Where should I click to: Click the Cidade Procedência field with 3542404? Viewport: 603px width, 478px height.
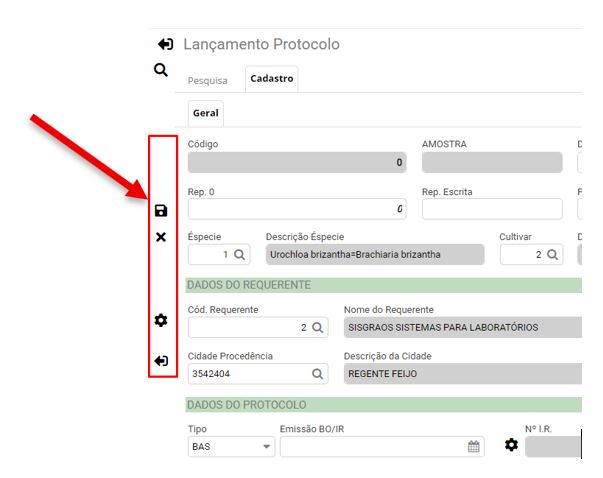point(247,374)
